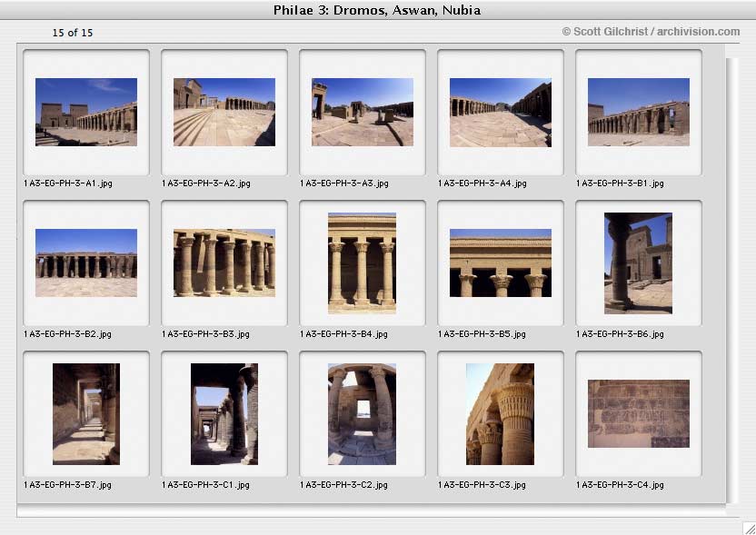Open thumbnail 1A3-EG-PH-3-A1.jpg
This screenshot has width=756, height=535.
click(x=86, y=112)
